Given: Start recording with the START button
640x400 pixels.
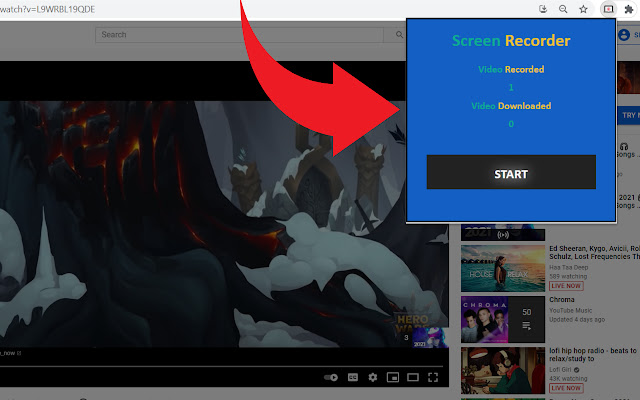Looking at the screenshot, I should 511,172.
